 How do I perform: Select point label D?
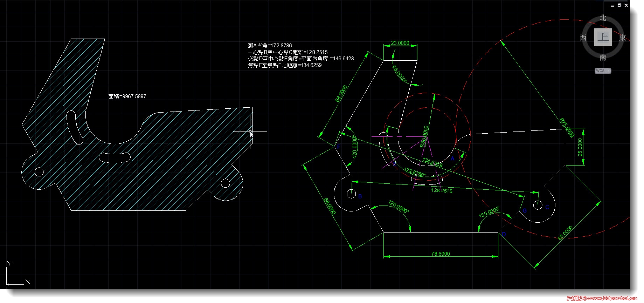(504, 234)
